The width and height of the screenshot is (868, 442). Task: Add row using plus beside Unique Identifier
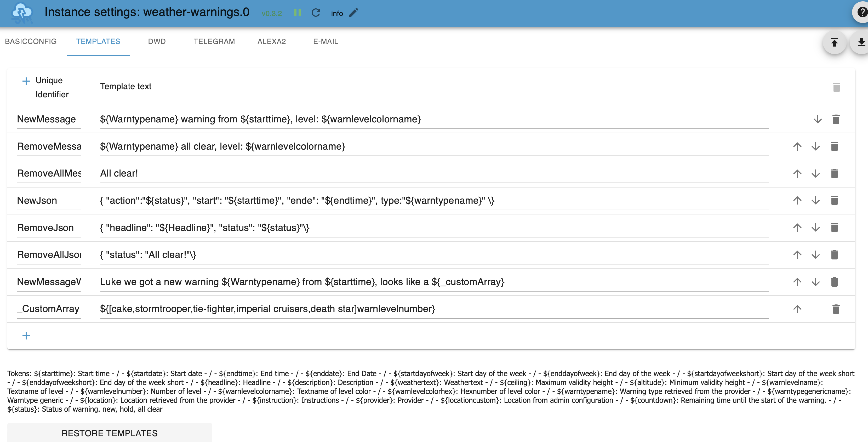[26, 81]
